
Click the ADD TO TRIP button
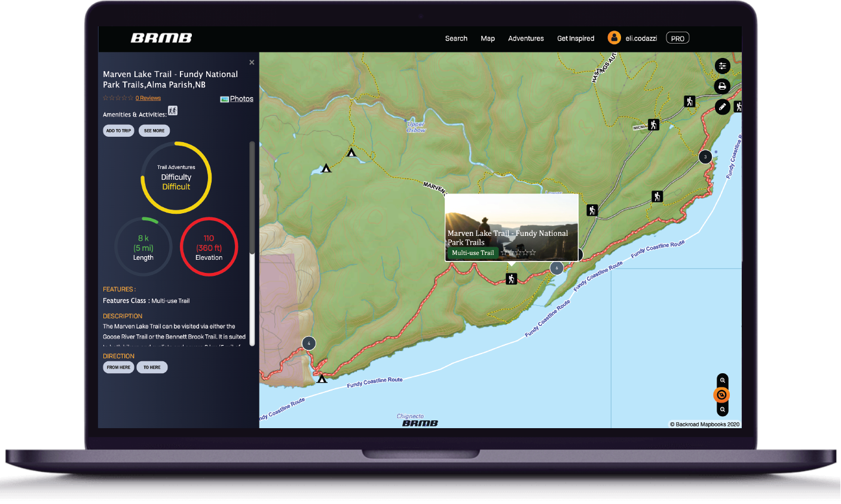(x=118, y=130)
